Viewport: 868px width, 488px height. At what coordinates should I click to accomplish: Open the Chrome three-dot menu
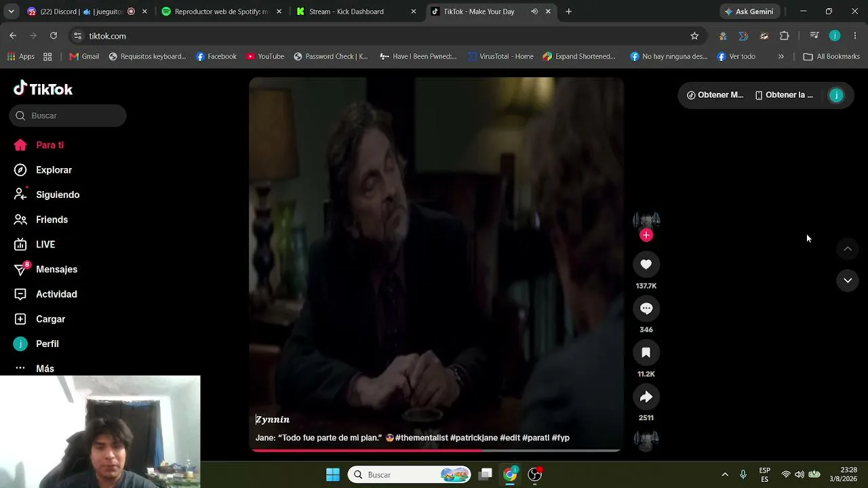point(855,36)
